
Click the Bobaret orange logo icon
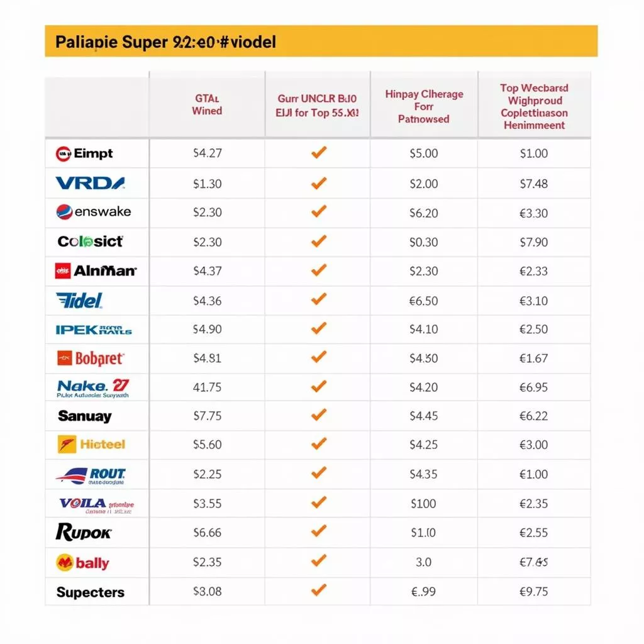click(x=65, y=358)
